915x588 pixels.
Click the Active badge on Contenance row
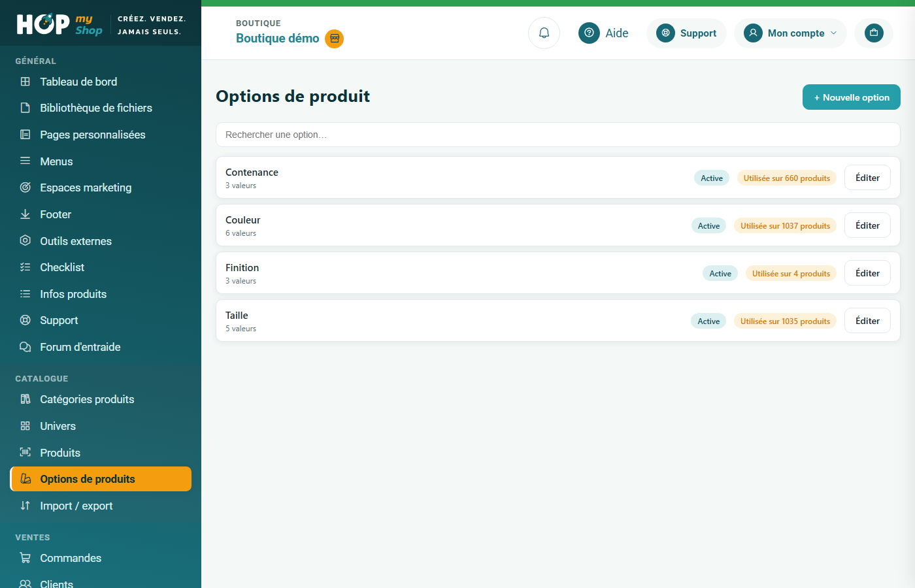[x=712, y=178]
